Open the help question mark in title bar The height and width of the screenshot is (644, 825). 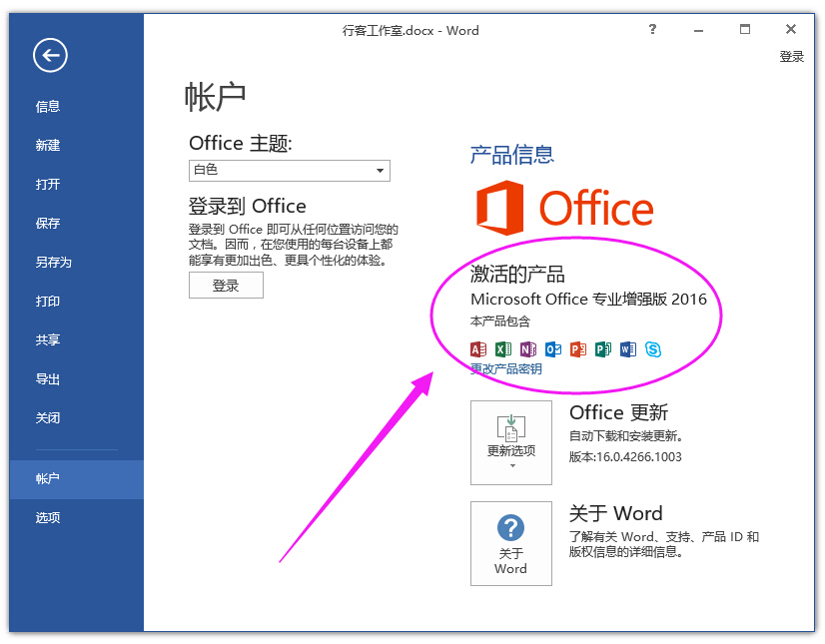click(652, 29)
